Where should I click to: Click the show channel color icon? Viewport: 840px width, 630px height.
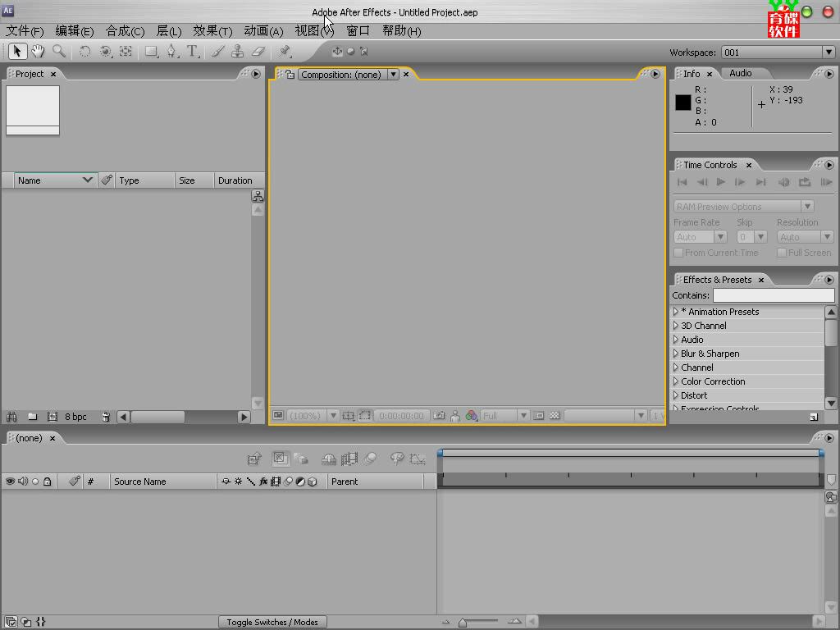[x=472, y=416]
